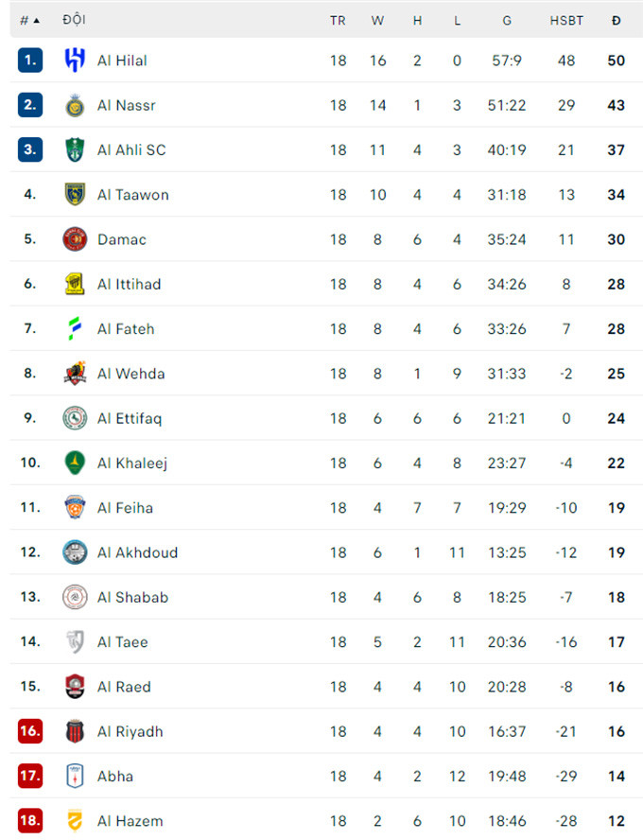Click the Al Taawon club badge
Viewport: 643px width, 840px height.
(75, 195)
